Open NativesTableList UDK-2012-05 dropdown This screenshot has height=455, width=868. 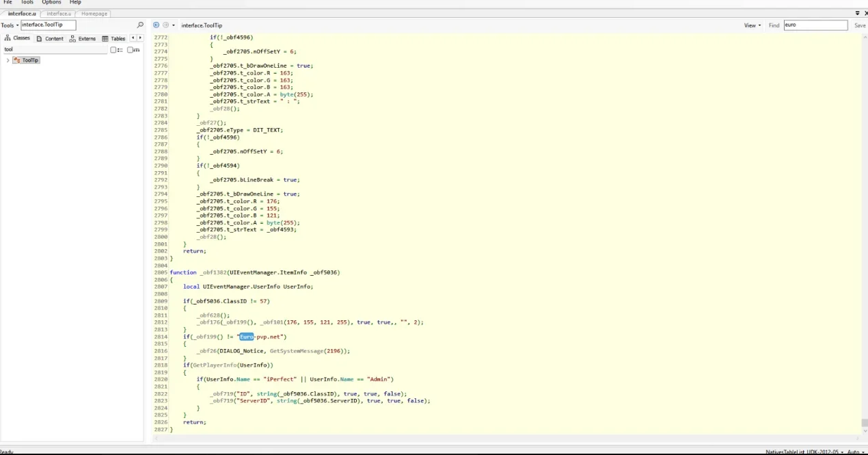click(x=804, y=452)
